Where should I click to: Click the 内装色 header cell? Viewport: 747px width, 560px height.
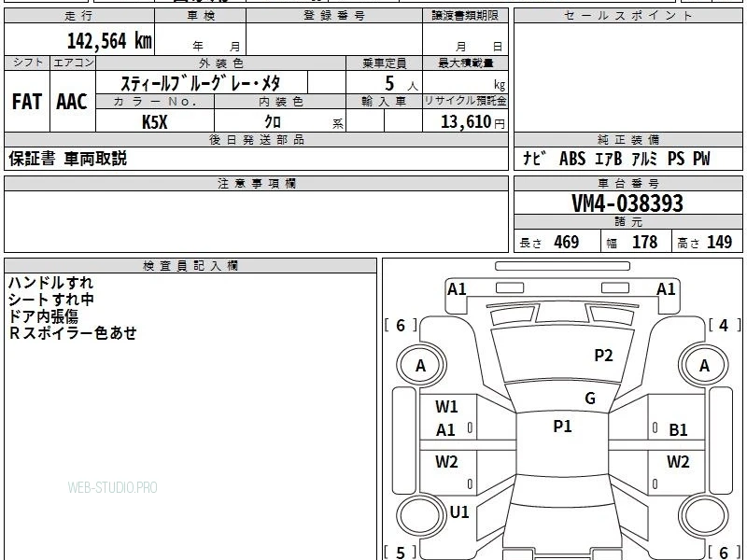click(x=281, y=102)
